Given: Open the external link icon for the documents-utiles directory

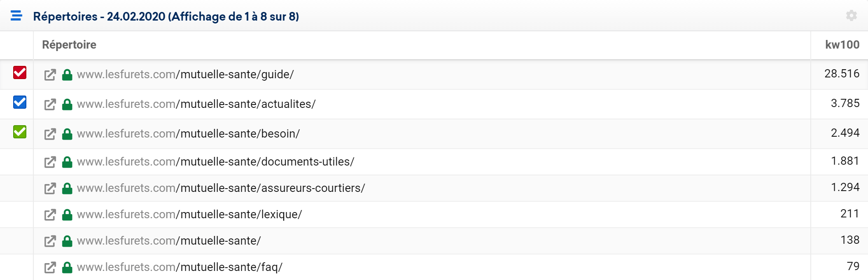Looking at the screenshot, I should (x=50, y=162).
